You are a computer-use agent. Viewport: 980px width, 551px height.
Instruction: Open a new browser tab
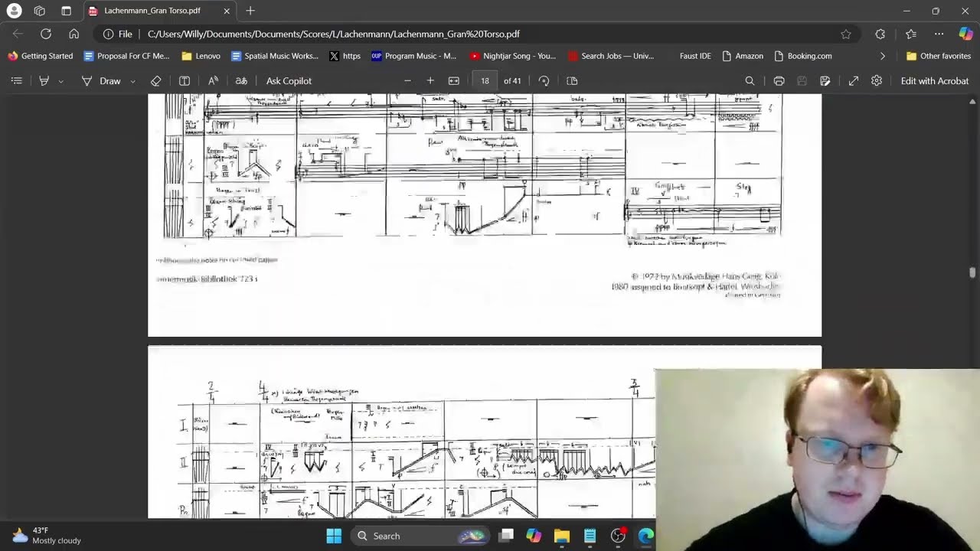[250, 11]
